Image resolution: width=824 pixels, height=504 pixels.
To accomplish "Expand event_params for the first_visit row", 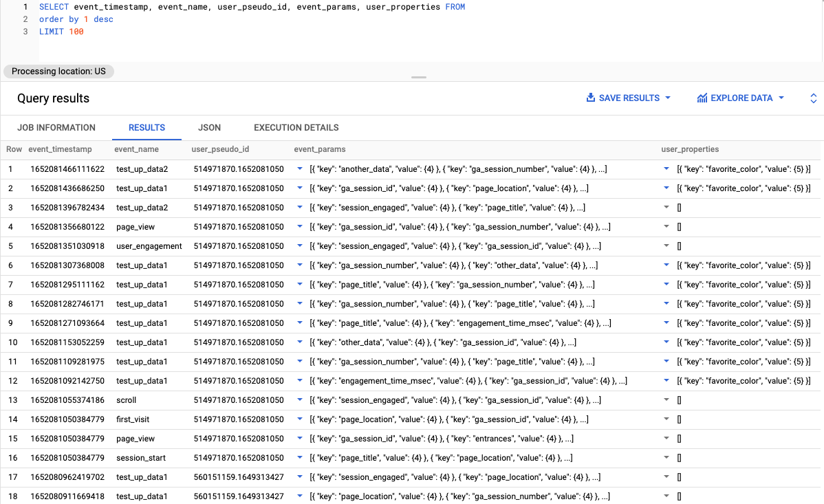I will tap(299, 419).
